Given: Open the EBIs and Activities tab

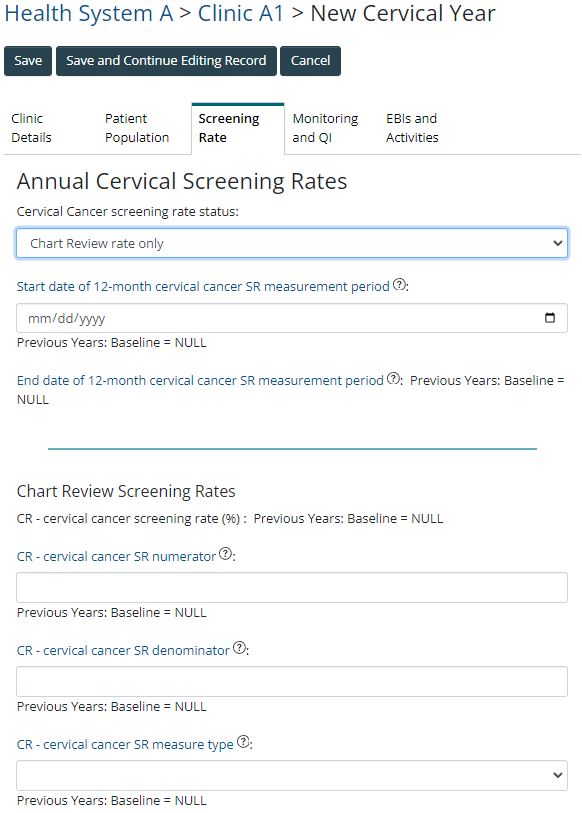Looking at the screenshot, I should 412,128.
